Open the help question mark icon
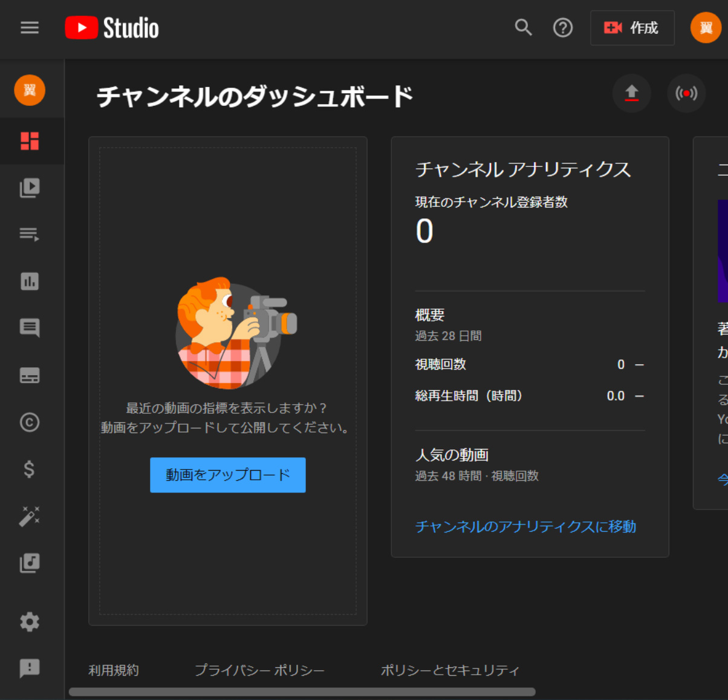Viewport: 728px width, 700px height. tap(562, 28)
